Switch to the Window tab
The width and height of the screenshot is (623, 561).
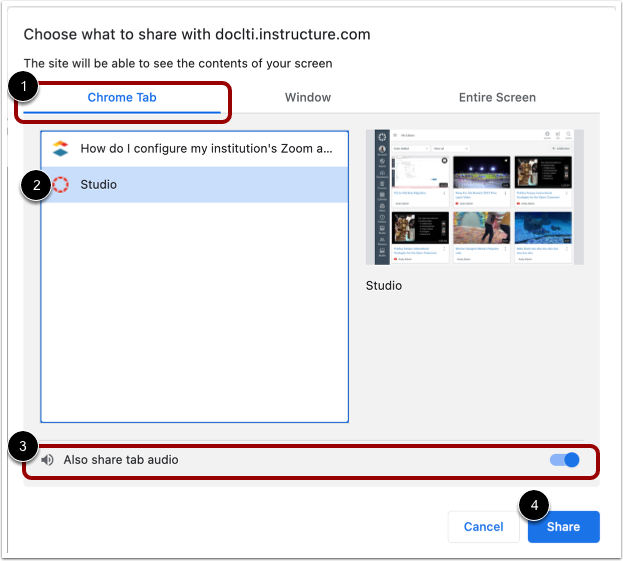(x=308, y=98)
